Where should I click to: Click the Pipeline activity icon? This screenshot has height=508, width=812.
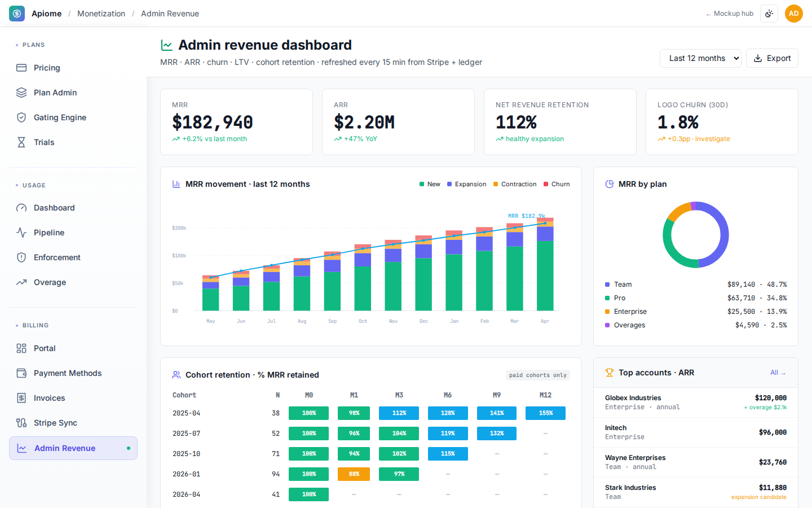click(x=21, y=233)
